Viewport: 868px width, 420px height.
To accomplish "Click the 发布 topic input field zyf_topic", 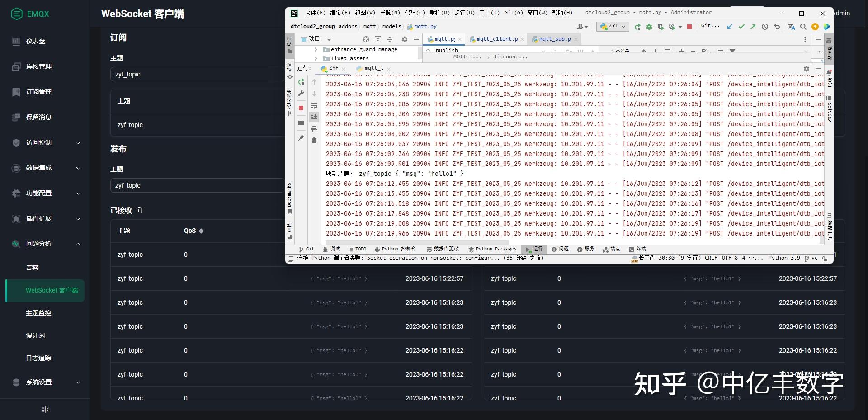I will point(198,185).
